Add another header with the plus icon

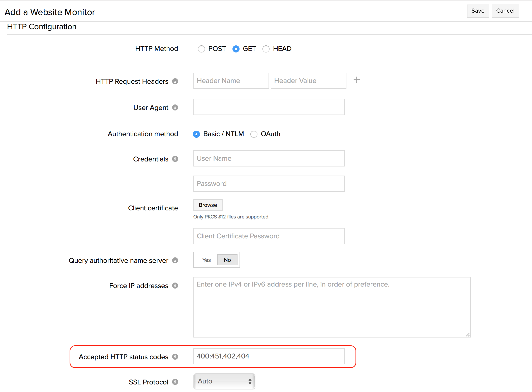(x=357, y=80)
